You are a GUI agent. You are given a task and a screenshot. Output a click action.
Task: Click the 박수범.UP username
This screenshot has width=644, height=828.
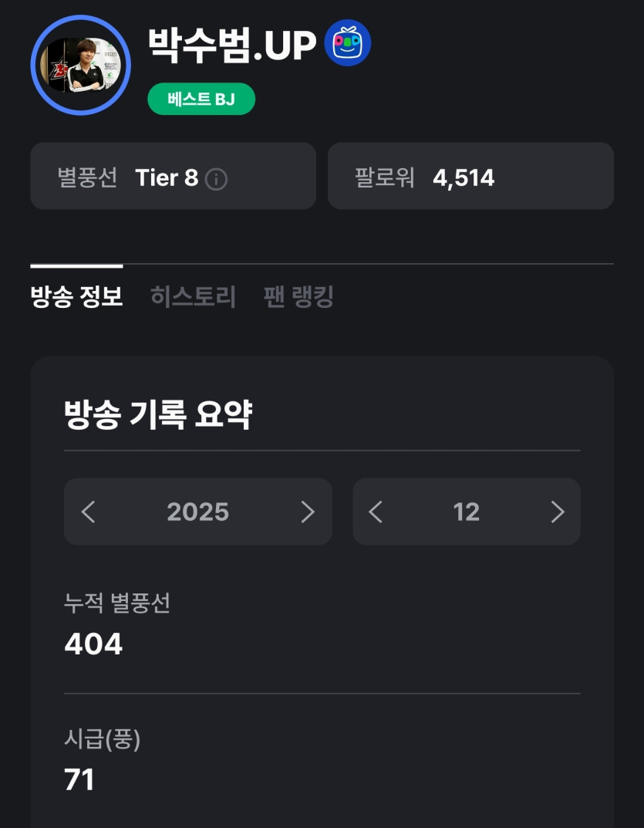coord(232,45)
